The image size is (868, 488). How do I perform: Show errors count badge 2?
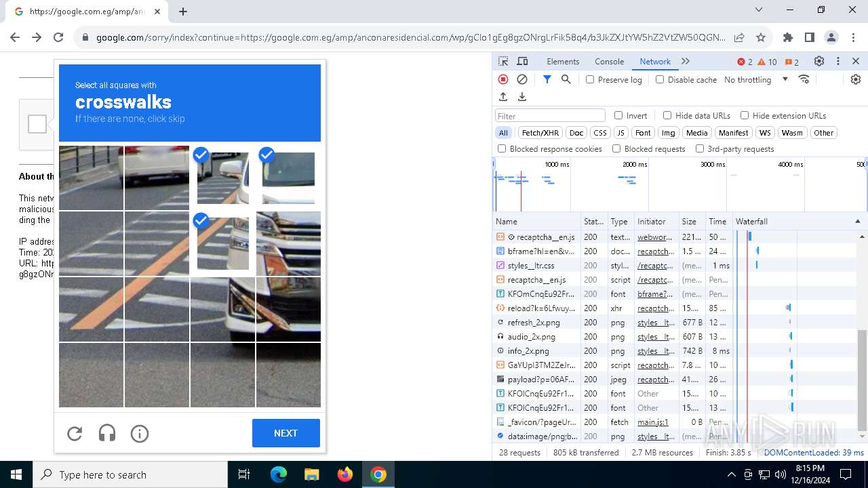745,62
